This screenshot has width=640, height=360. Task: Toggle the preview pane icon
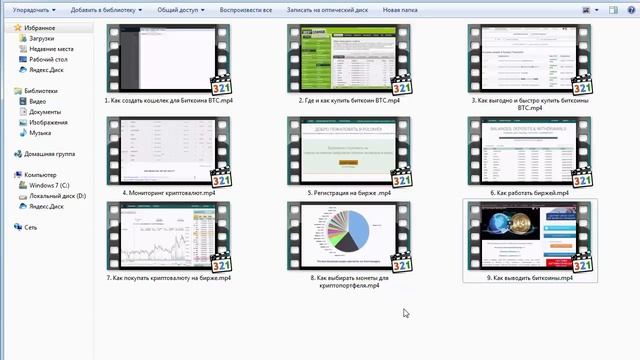pos(613,10)
